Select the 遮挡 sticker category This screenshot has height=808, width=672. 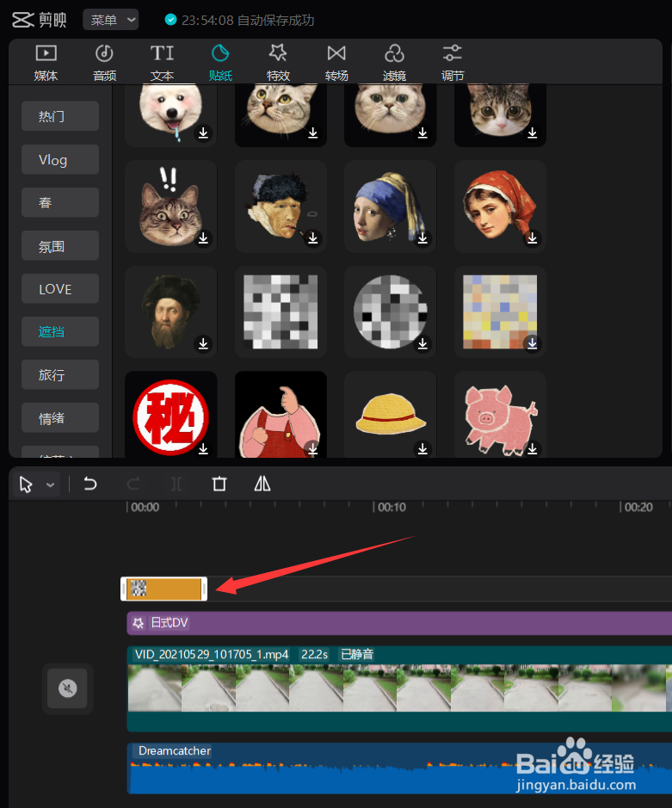pos(59,332)
